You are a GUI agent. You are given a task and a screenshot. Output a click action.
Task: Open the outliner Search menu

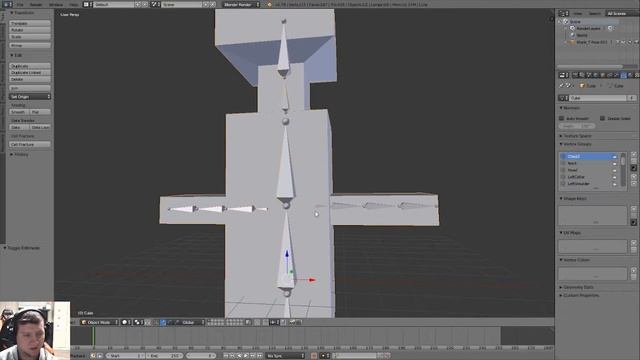coord(595,13)
